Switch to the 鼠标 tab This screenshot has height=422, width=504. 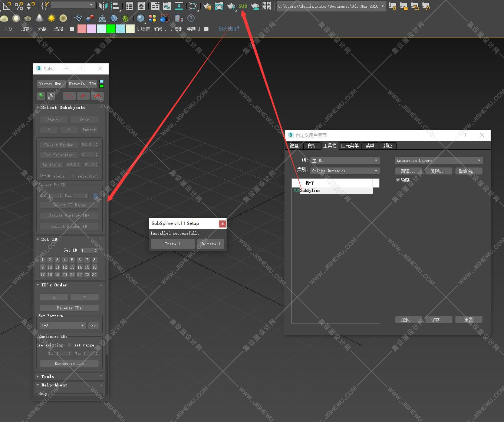[312, 146]
